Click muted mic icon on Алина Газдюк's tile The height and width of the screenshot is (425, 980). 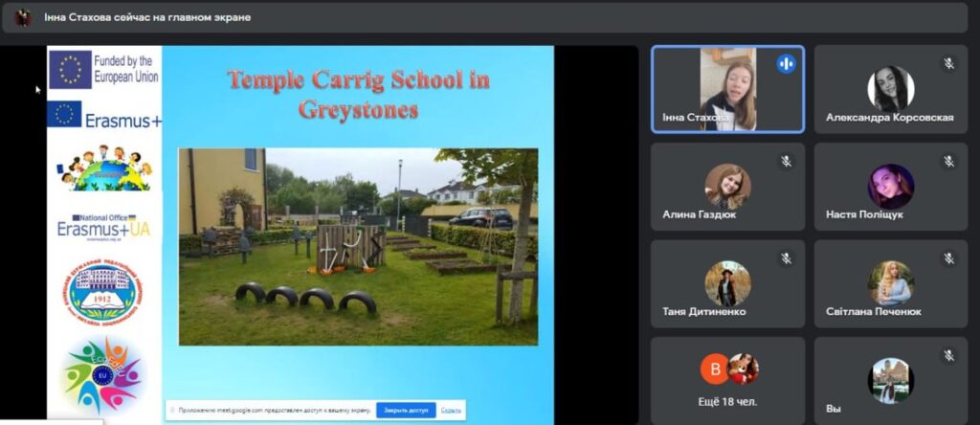(786, 161)
